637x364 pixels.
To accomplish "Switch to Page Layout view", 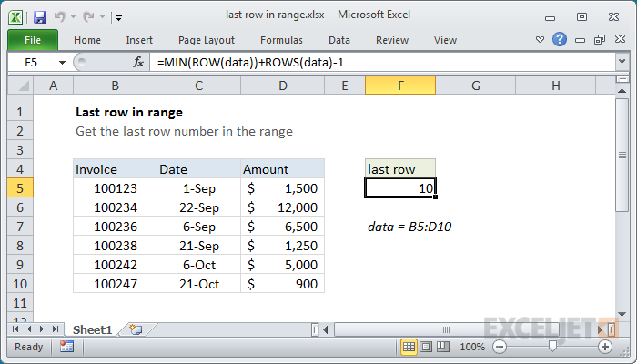I will coord(426,347).
